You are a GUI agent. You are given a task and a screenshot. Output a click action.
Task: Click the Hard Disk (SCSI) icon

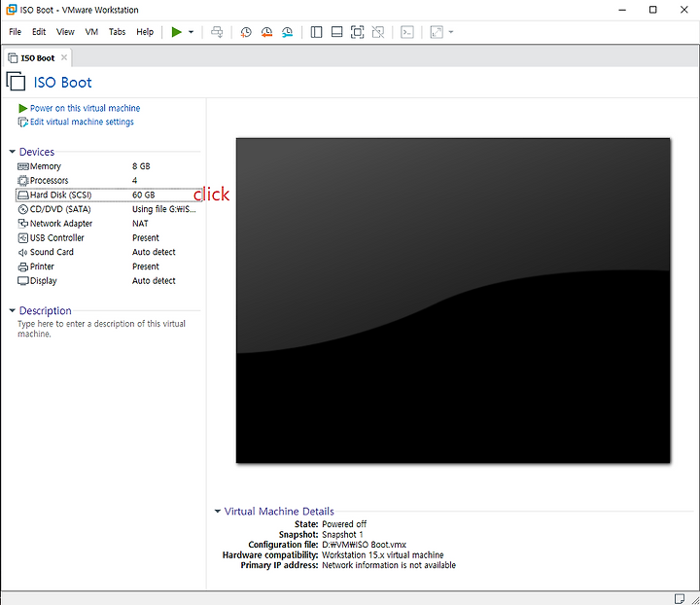tap(23, 196)
